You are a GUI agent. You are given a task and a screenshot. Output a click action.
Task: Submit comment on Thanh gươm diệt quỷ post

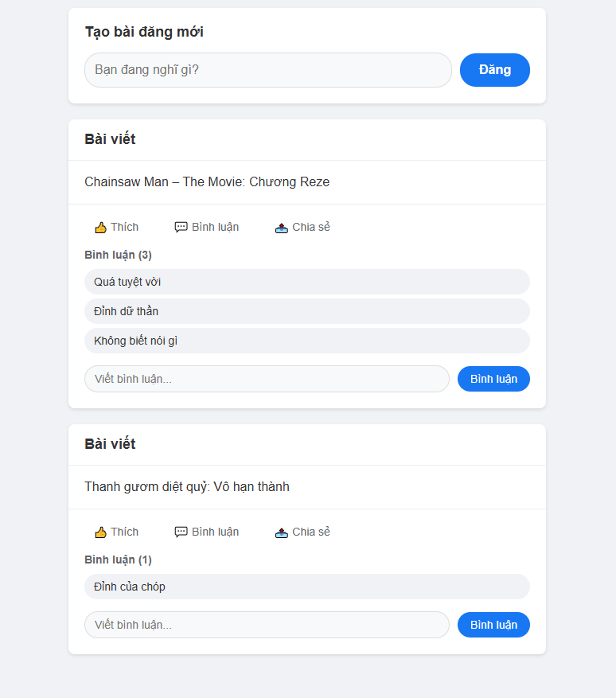[x=493, y=625]
